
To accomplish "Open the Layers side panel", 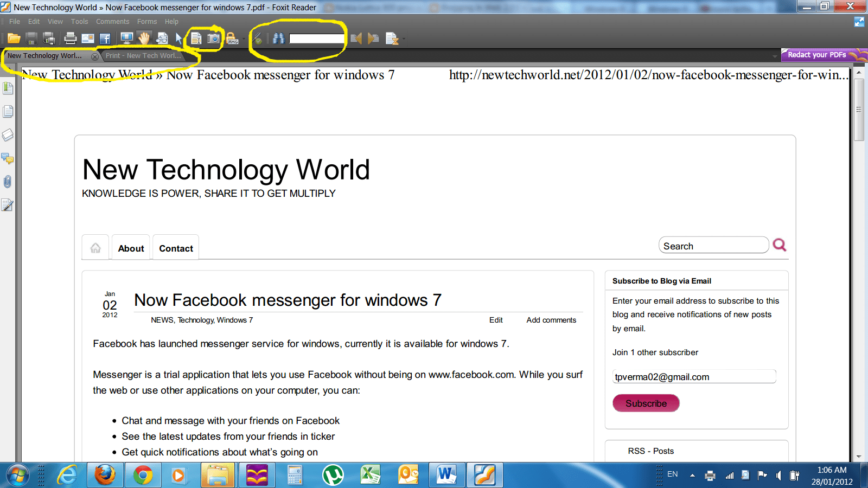I will (x=8, y=135).
